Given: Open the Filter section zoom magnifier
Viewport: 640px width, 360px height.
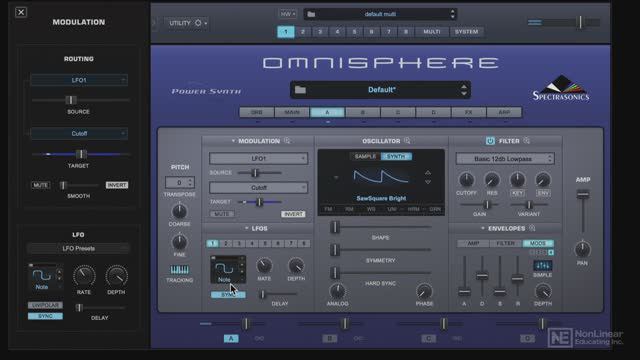Looking at the screenshot, I should pos(527,141).
